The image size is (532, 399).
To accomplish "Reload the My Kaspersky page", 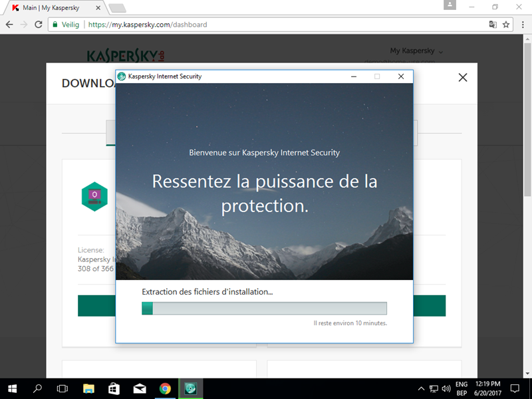I will point(38,25).
